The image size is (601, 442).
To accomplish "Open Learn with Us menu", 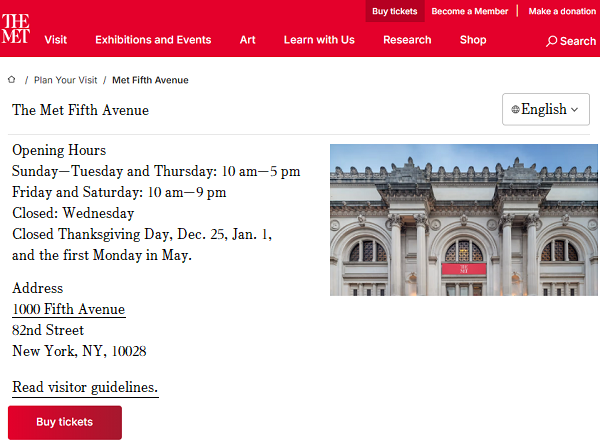I will point(319,40).
